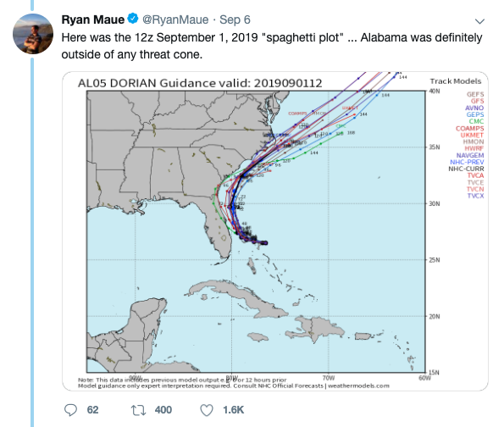
Task: Open the @RyanMaue handle link
Action: click(x=175, y=20)
